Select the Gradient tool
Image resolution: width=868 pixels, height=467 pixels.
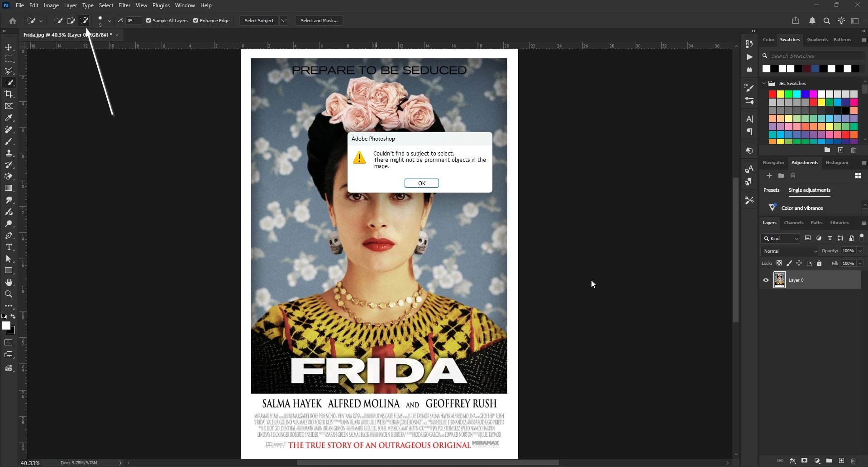pyautogui.click(x=9, y=188)
